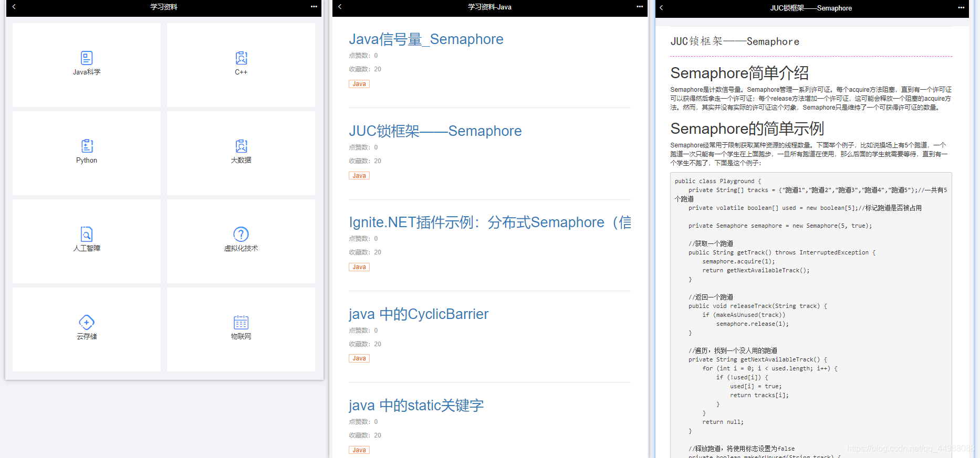Screen dimensions: 980x458
Task: Open article Java信号量_Semaphore
Action: (426, 39)
